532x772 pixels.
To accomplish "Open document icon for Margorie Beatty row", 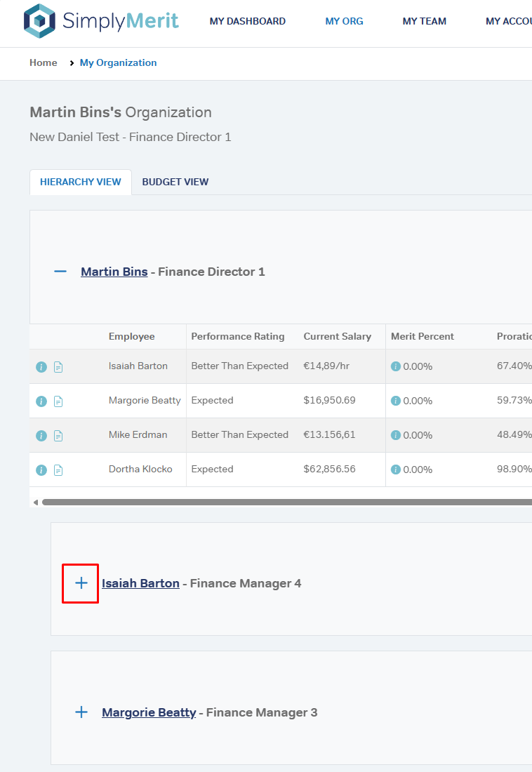I will click(x=58, y=401).
